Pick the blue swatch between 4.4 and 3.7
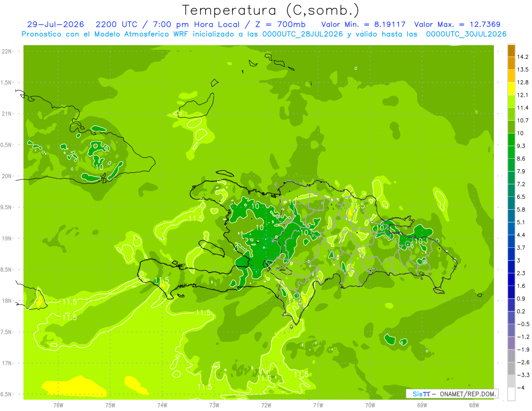The height and width of the screenshot is (411, 532). click(511, 241)
